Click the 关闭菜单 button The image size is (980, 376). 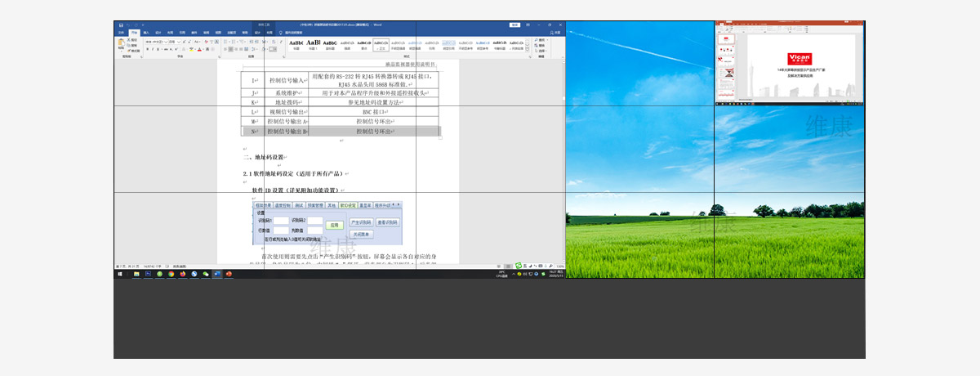point(361,234)
